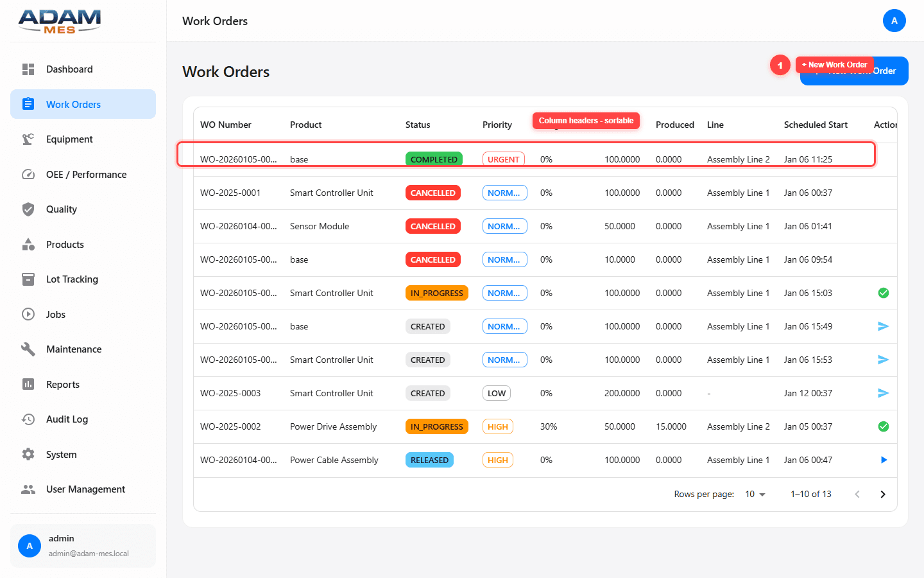This screenshot has width=924, height=578.
Task: Open Maintenance using the wrench icon
Action: point(28,349)
